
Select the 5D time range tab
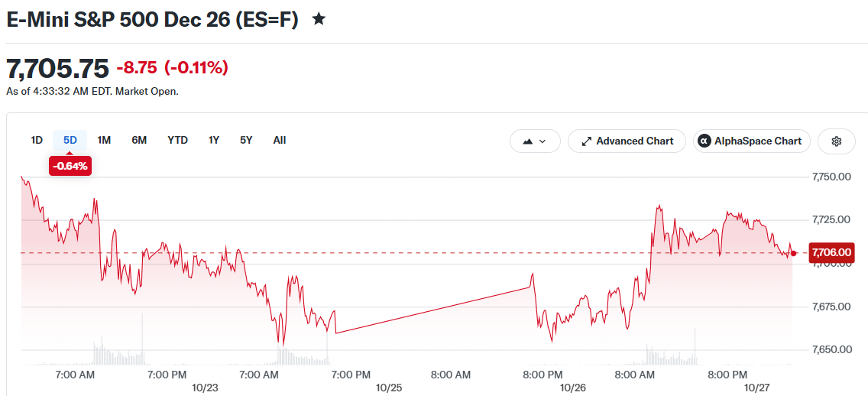coord(70,140)
